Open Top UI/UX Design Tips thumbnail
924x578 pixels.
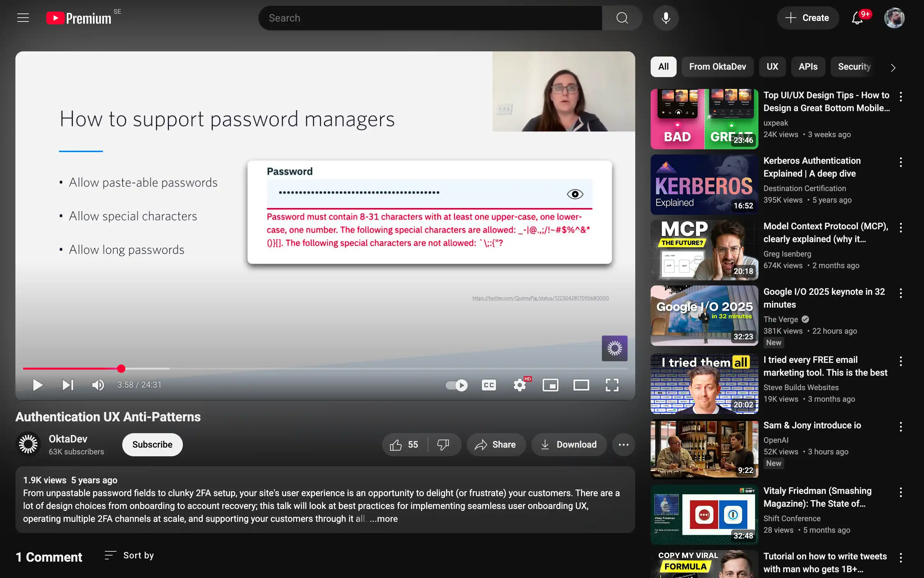704,119
